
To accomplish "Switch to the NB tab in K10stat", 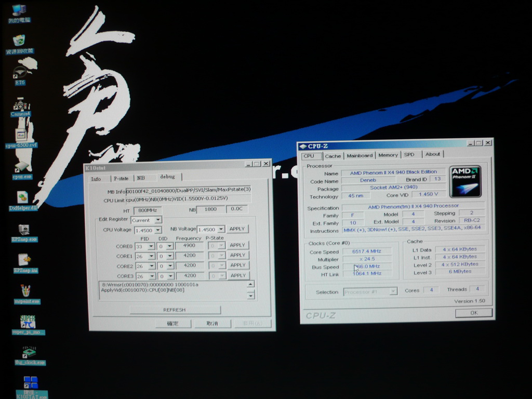I will [x=141, y=178].
